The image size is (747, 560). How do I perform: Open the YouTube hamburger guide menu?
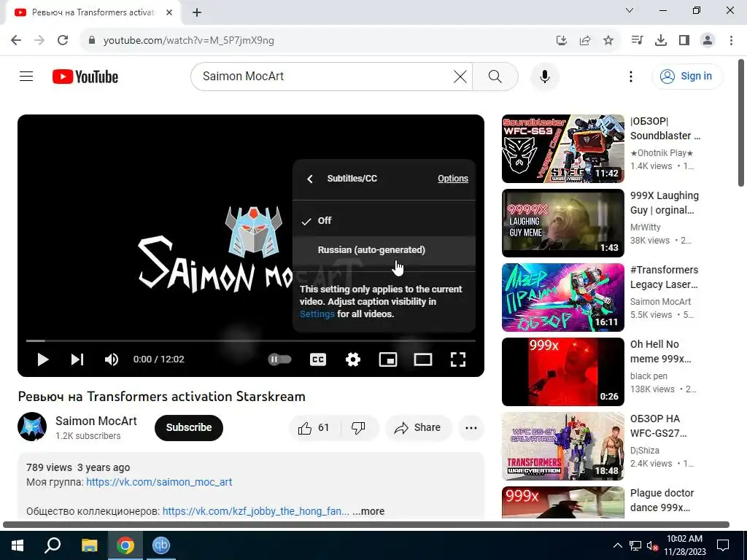[26, 76]
